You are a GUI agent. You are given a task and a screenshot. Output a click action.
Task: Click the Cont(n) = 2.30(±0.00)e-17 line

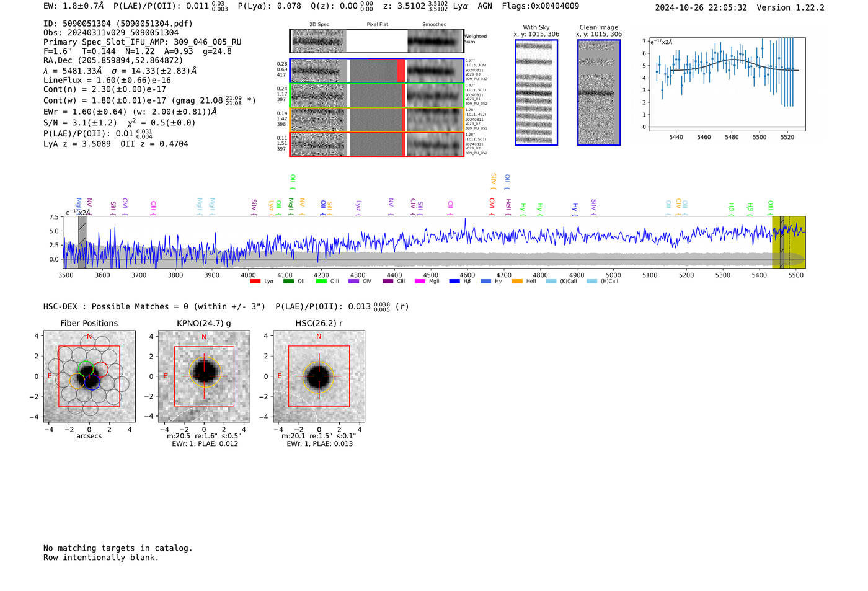tap(105, 89)
